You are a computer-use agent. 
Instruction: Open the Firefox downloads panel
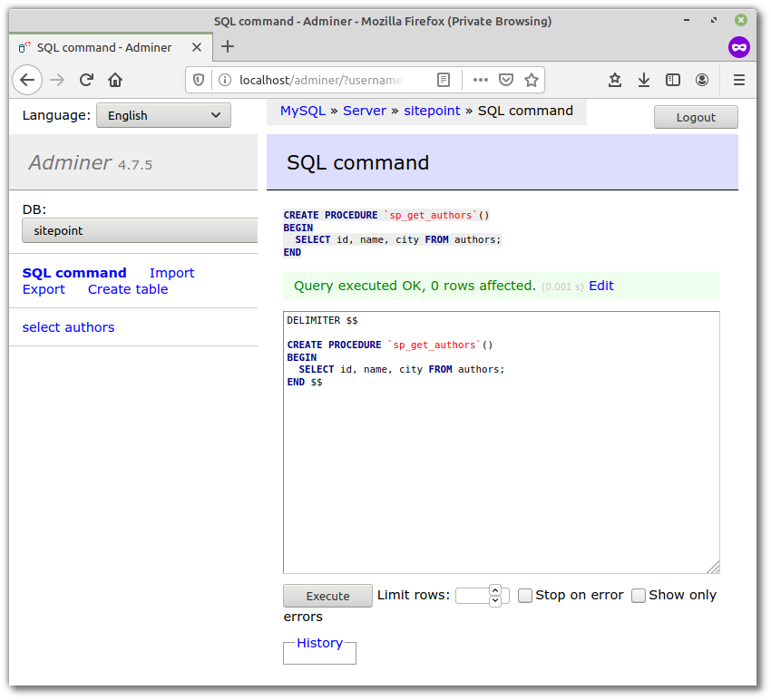pyautogui.click(x=644, y=80)
